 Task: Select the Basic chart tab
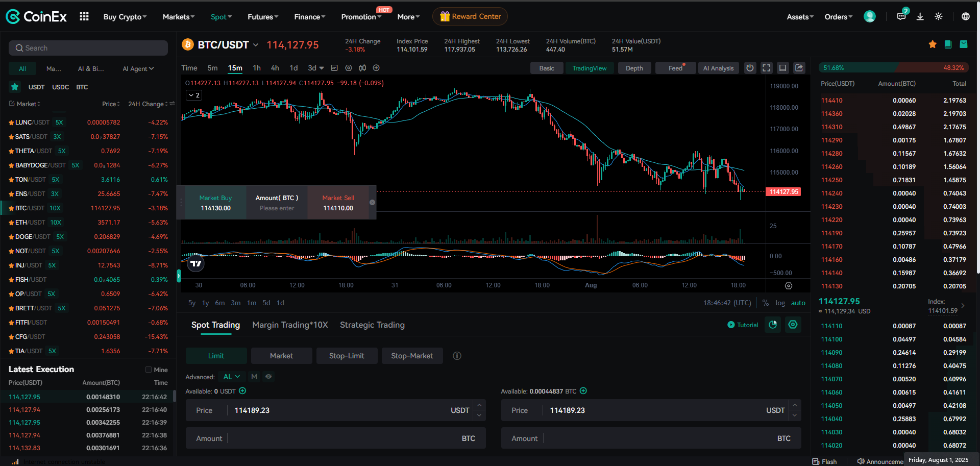547,68
